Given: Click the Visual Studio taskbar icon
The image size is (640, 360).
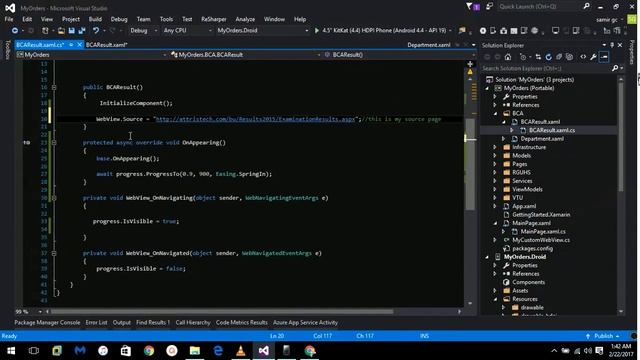Looking at the screenshot, I should (x=264, y=351).
